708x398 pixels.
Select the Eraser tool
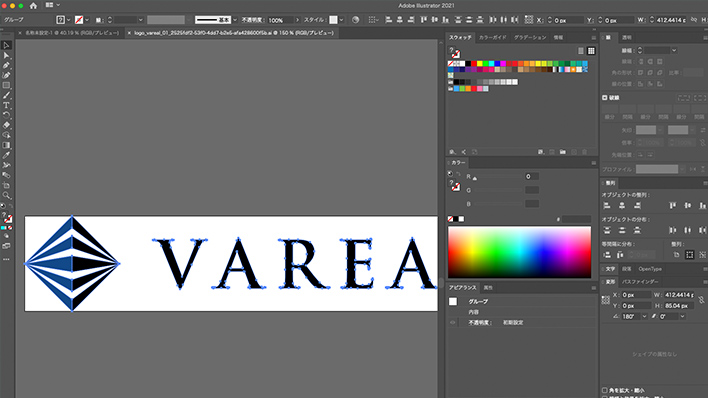(x=6, y=125)
